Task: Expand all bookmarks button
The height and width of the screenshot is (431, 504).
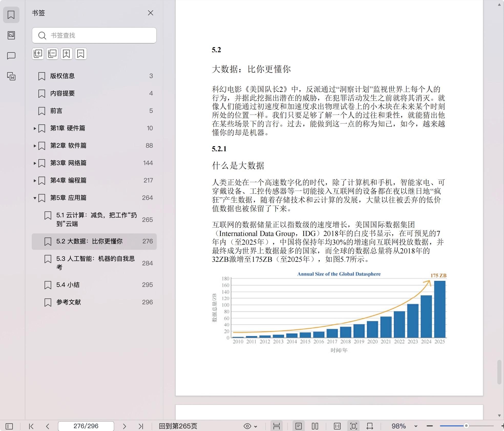Action: click(x=38, y=54)
